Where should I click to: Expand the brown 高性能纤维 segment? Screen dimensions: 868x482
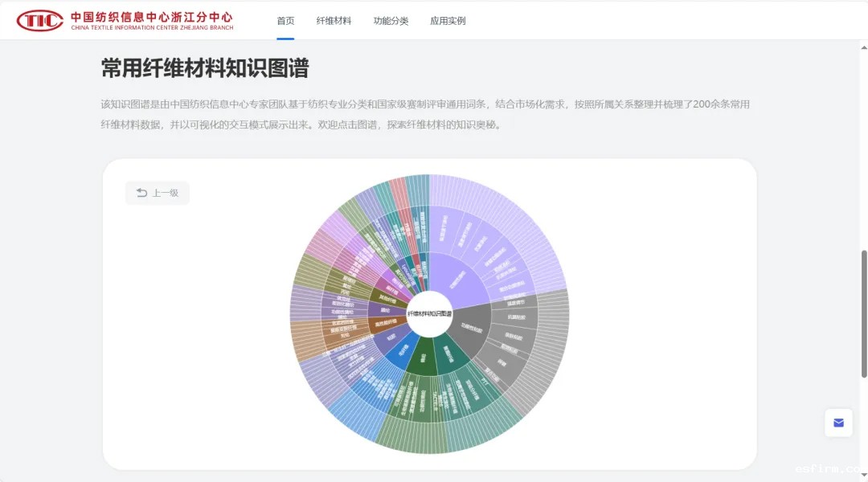click(x=384, y=324)
